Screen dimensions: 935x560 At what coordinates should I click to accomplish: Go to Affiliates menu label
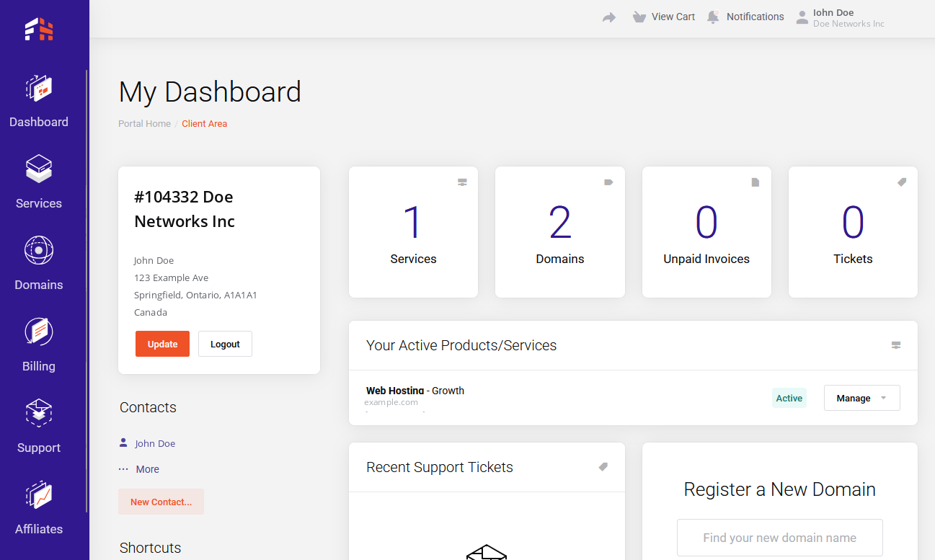coord(39,529)
